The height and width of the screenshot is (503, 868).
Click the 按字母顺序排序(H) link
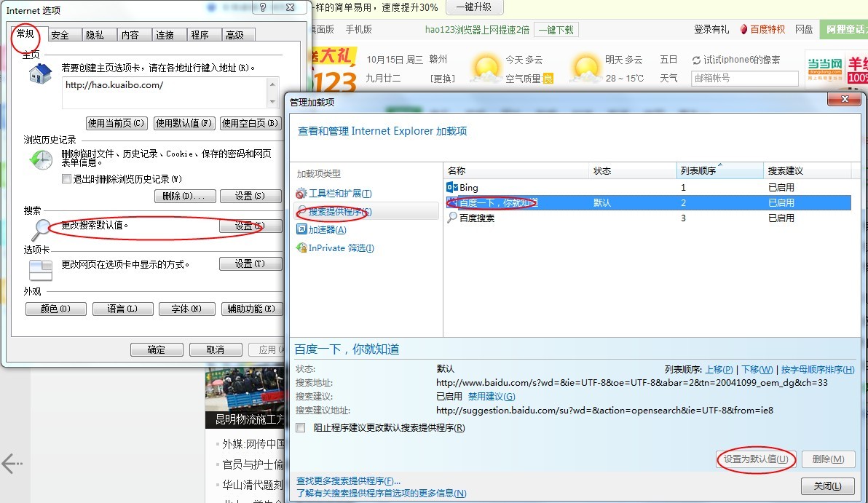(x=818, y=370)
